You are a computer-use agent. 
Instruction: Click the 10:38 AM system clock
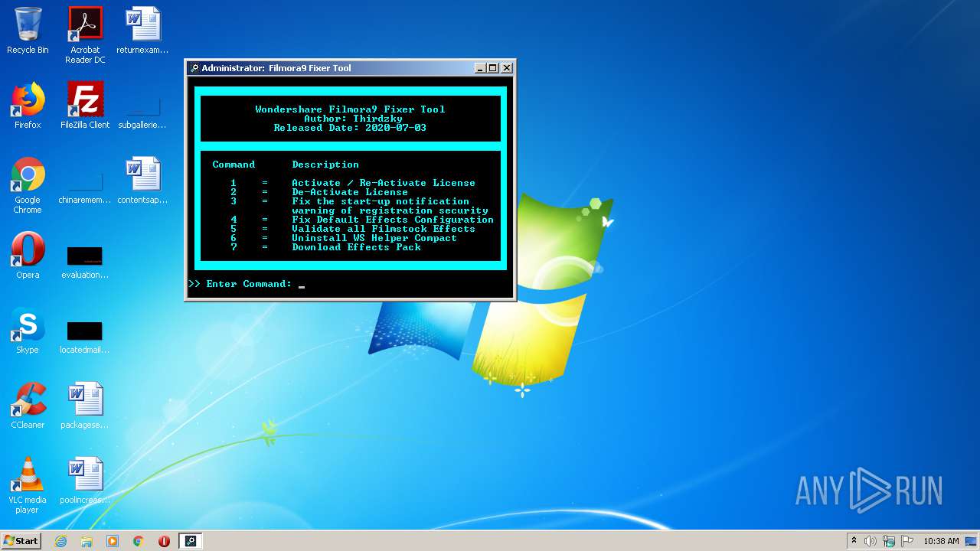(x=941, y=541)
